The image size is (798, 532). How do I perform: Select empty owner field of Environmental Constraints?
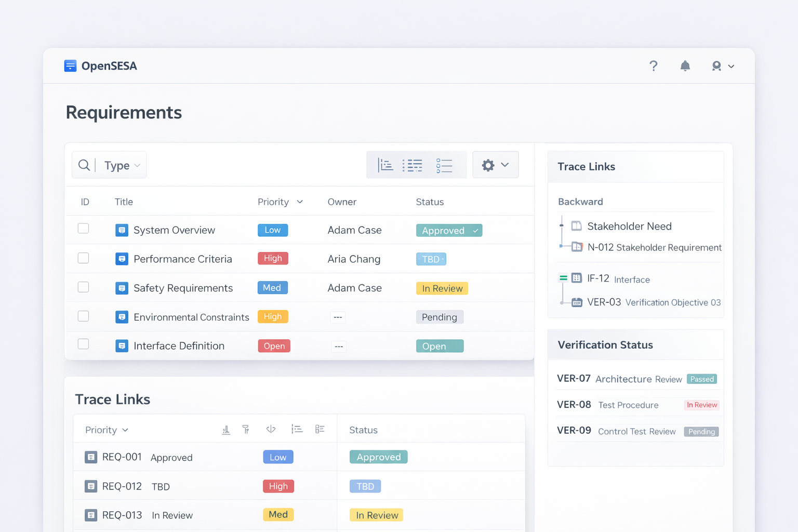pyautogui.click(x=338, y=317)
